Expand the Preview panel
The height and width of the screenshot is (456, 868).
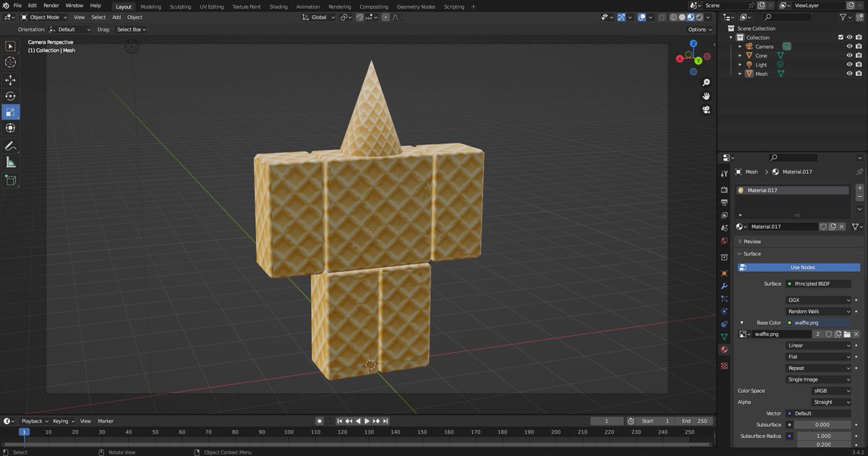[752, 242]
